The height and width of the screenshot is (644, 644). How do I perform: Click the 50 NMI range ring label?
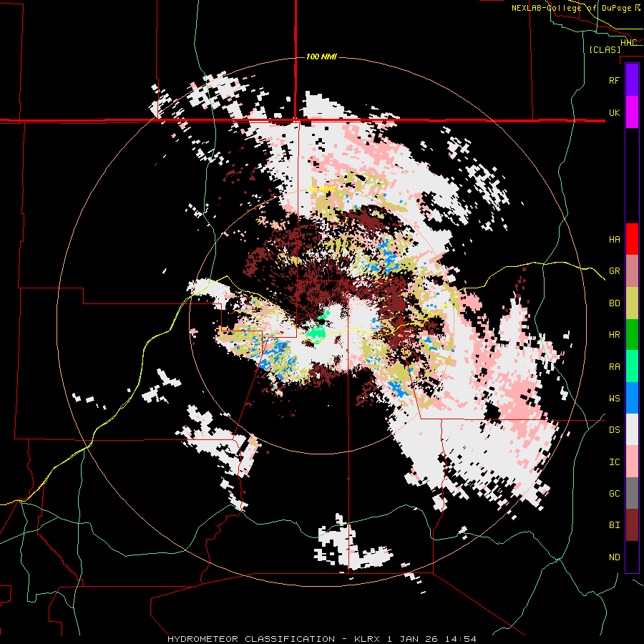pos(321,190)
